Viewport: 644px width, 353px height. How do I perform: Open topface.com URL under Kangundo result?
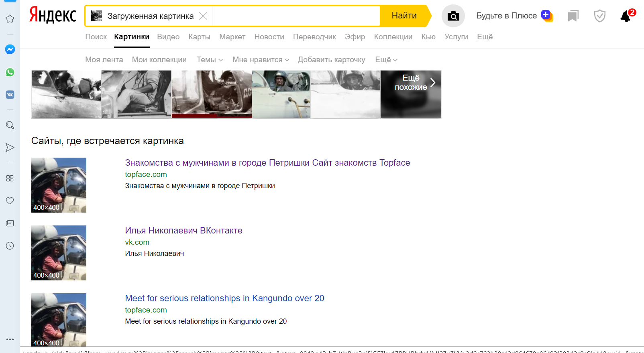(146, 310)
